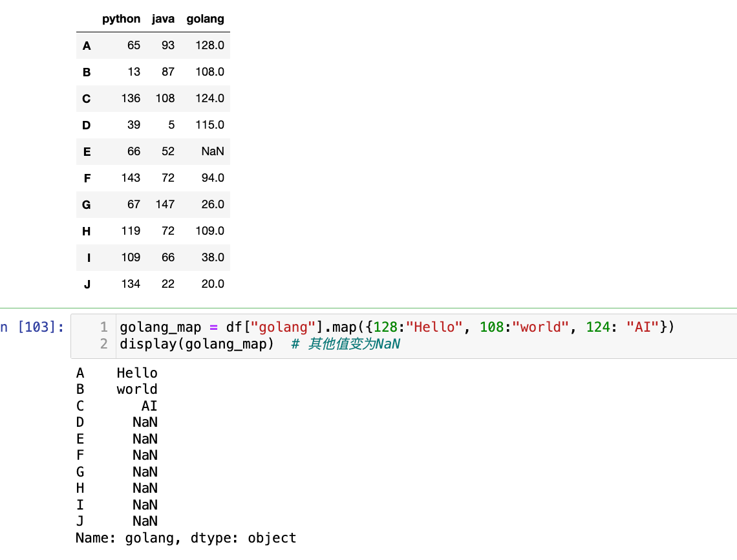Select the NaN cell in row E

(x=212, y=151)
